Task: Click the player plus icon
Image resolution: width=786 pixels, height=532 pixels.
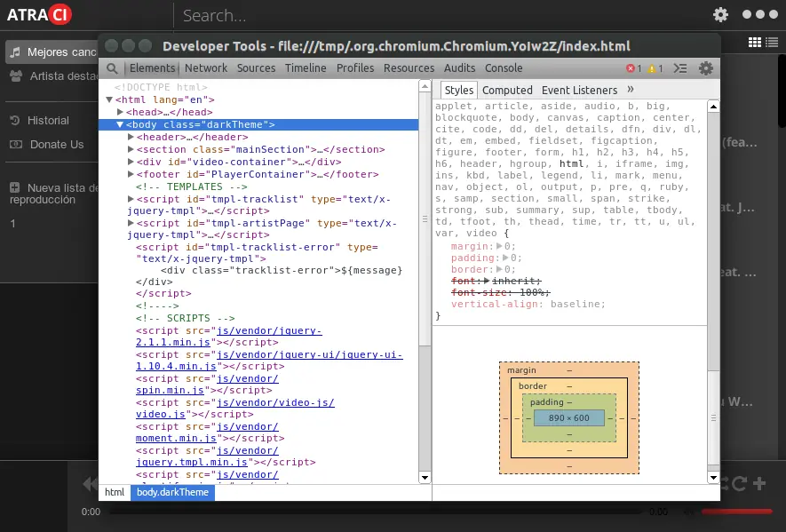Action: (x=759, y=483)
